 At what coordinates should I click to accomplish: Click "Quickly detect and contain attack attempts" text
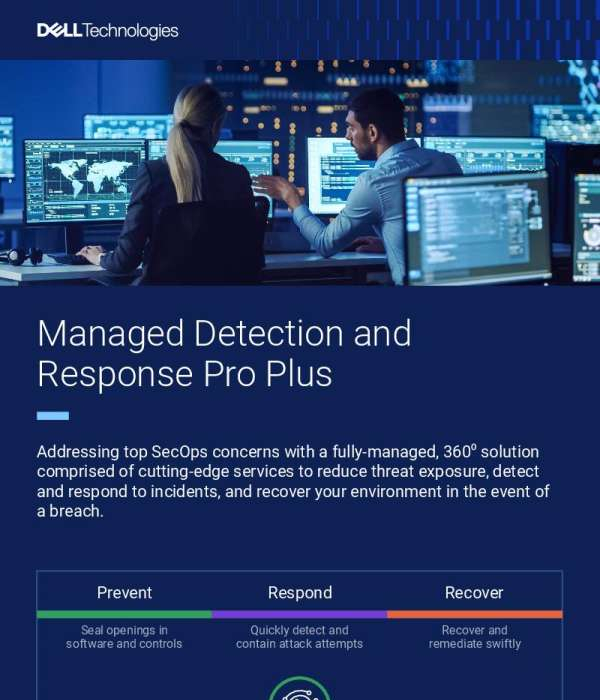pyautogui.click(x=300, y=637)
